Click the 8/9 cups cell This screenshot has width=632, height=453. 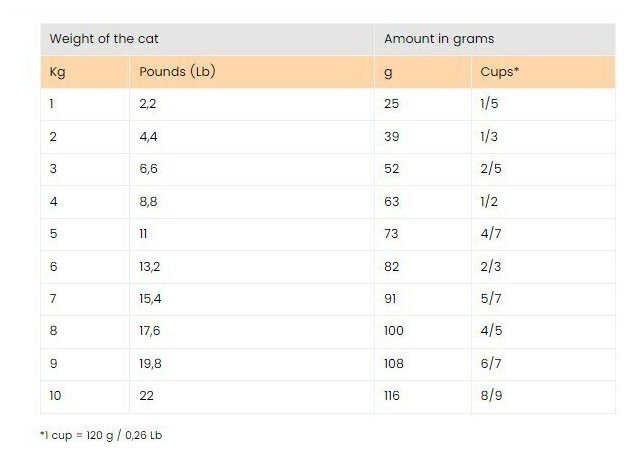click(x=491, y=396)
